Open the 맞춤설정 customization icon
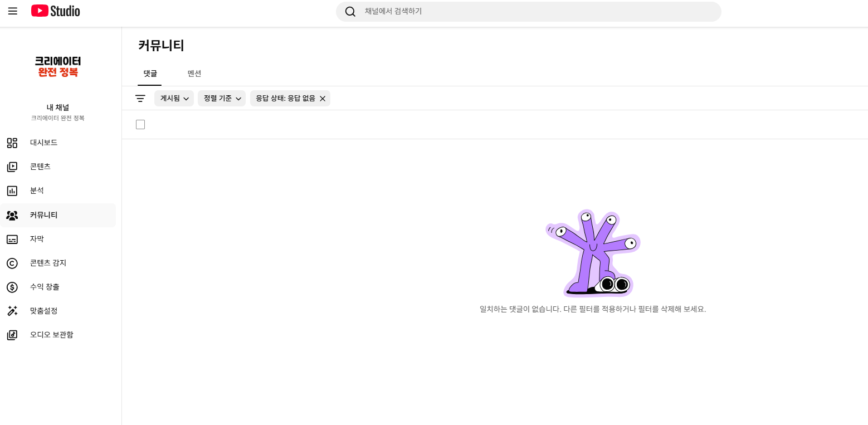The width and height of the screenshot is (868, 425). pos(12,311)
